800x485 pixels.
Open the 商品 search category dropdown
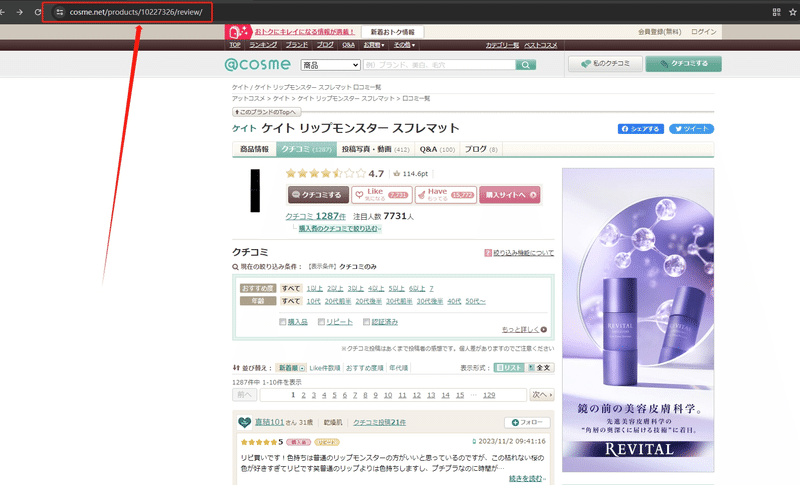pos(331,65)
